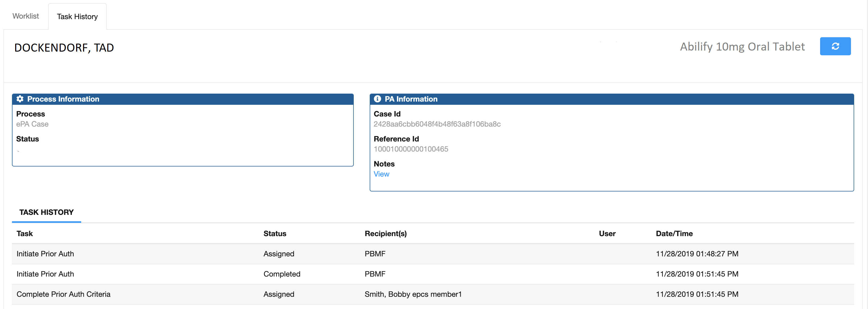Click the Recipient(s) column header
Viewport: 868px width, 309px height.
point(385,233)
